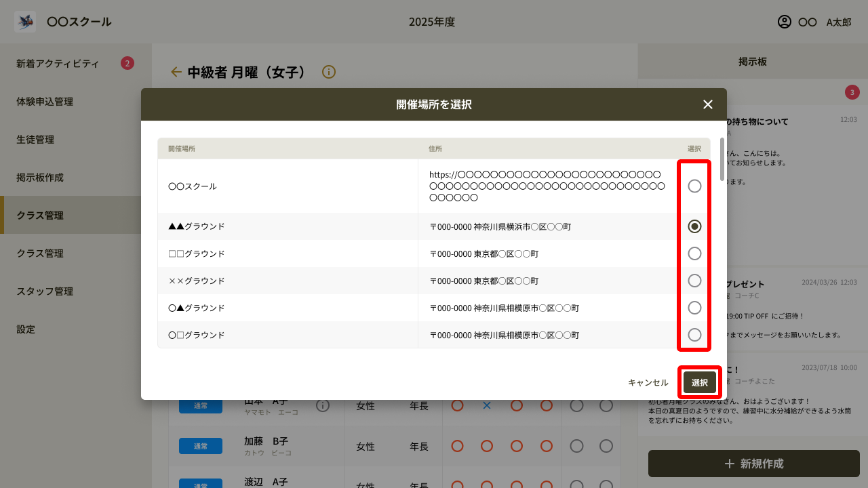The image size is (868, 488).
Task: Click the dialog's vertical scrollbar
Action: [722, 160]
